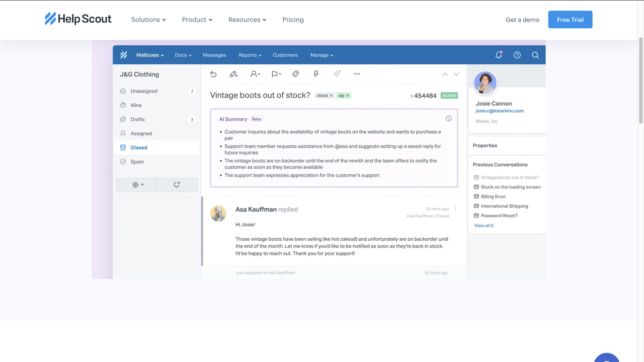
Task: Click Asa Kauffman's avatar
Action: pyautogui.click(x=218, y=213)
